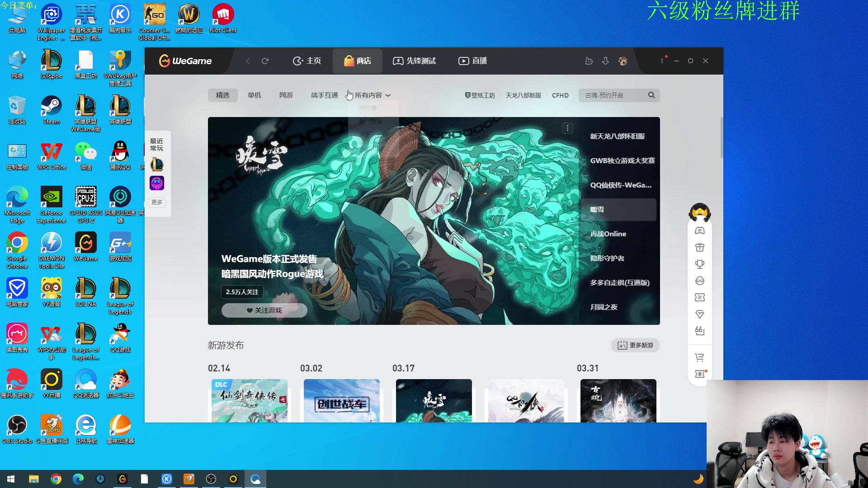
Task: Open the husky profile avatar
Action: click(x=623, y=61)
